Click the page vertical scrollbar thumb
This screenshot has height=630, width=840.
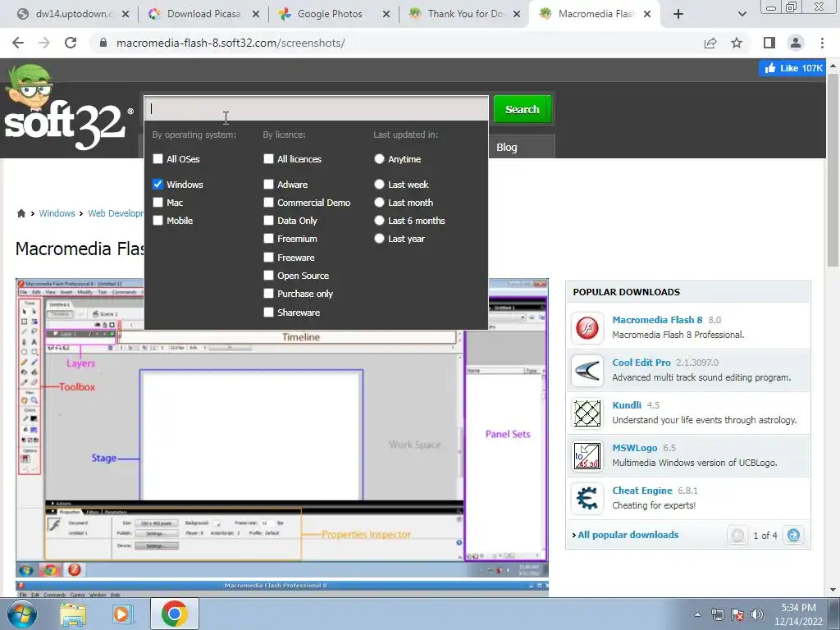(833, 171)
